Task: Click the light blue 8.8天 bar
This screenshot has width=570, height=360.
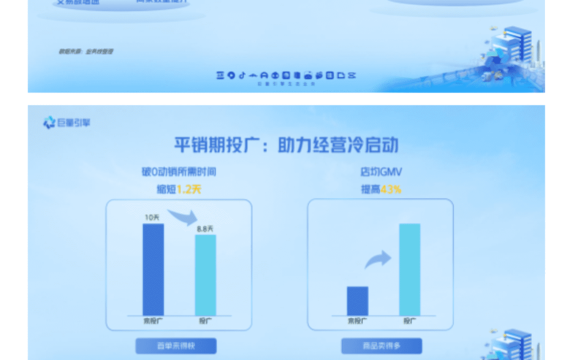Action: pos(205,275)
